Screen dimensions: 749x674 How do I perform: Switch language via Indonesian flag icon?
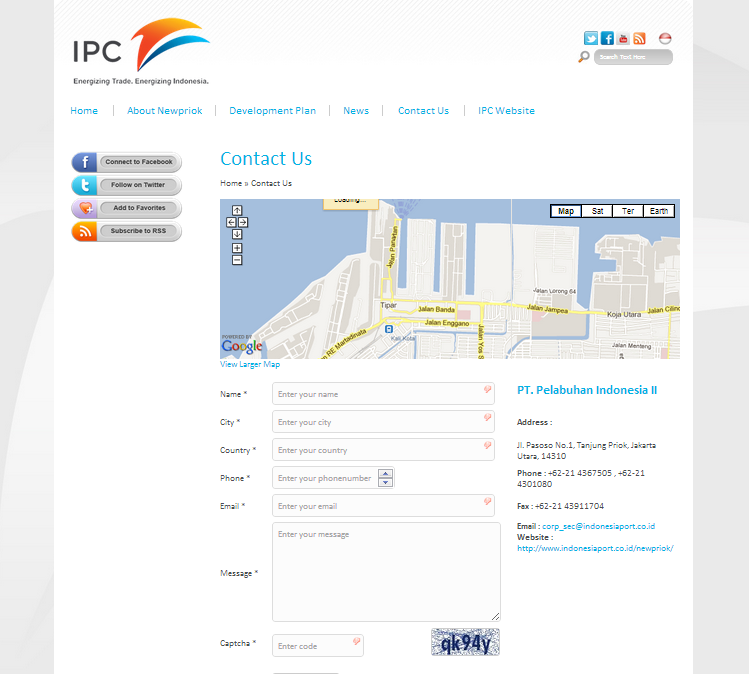tap(665, 38)
